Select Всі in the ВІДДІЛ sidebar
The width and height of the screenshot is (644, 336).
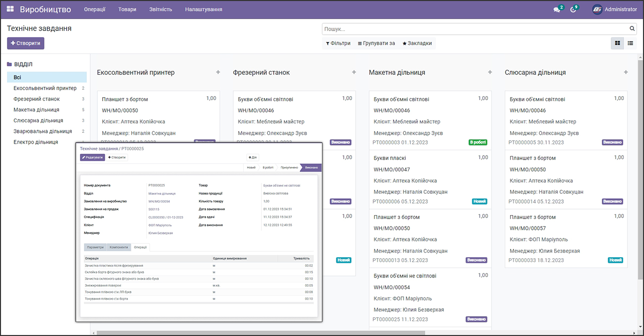pos(47,77)
